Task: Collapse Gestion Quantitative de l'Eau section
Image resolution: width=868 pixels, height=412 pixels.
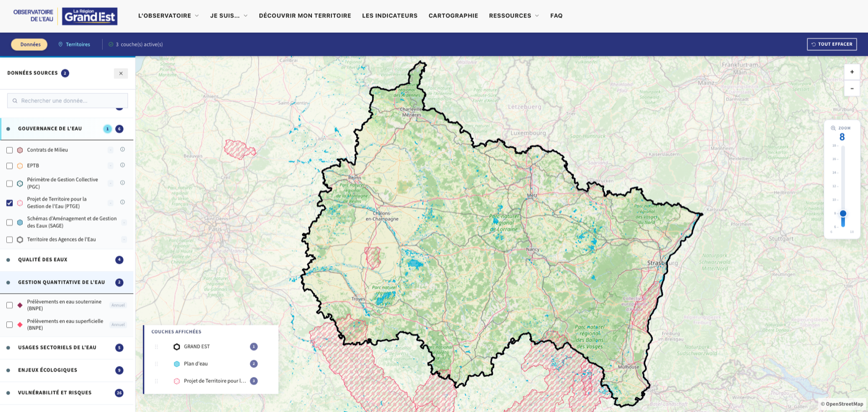Action: coord(66,282)
